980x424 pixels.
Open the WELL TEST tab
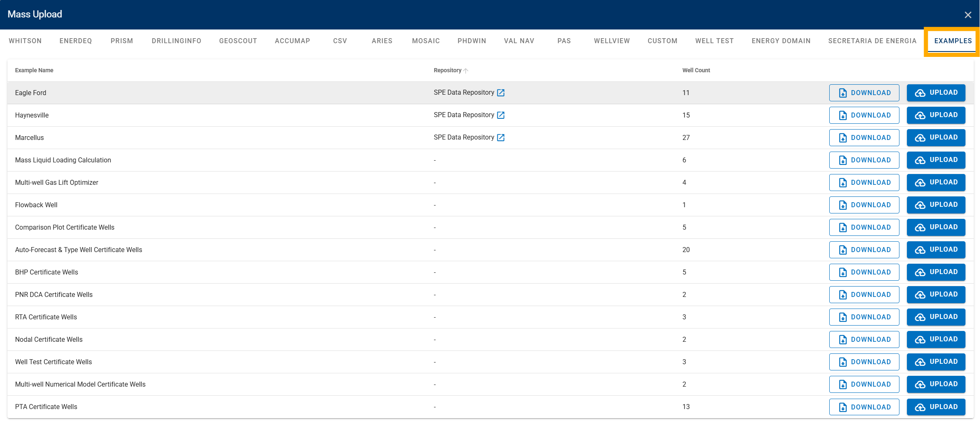click(714, 41)
